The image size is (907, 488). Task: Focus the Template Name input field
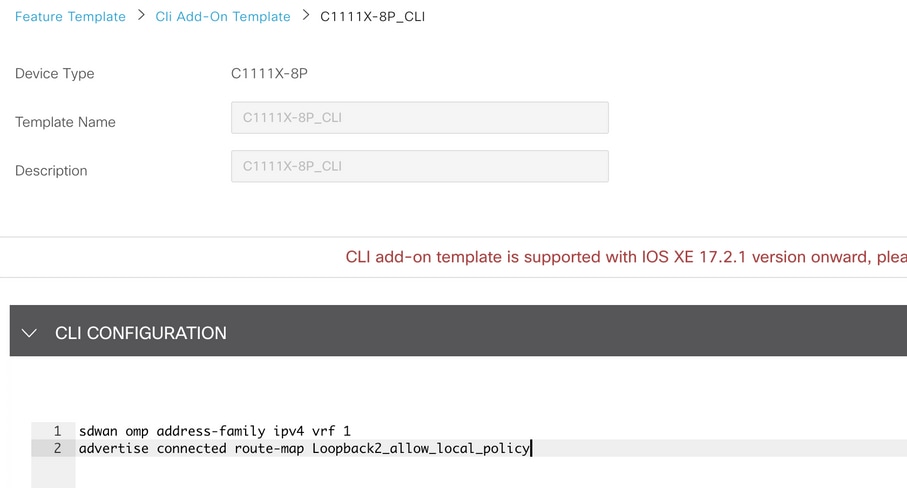pyautogui.click(x=419, y=118)
